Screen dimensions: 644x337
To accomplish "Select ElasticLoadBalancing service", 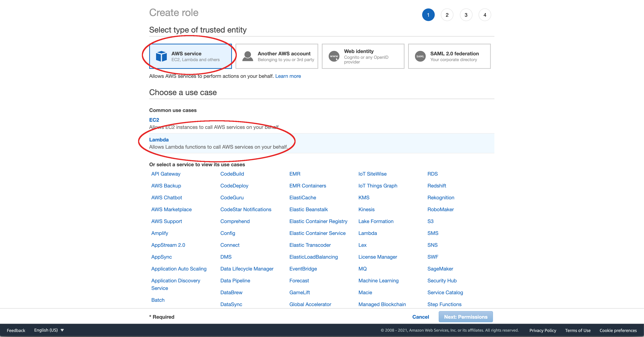I will (x=313, y=257).
